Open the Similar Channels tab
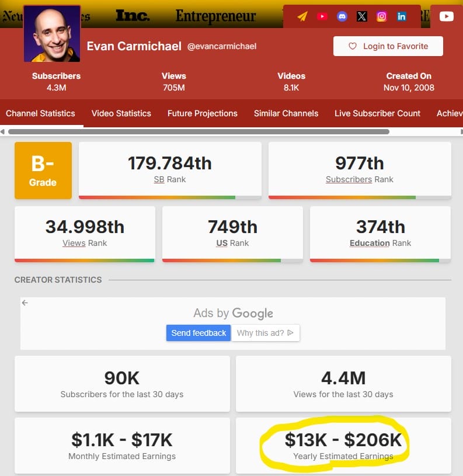Viewport: 463px width, 476px height. (x=286, y=113)
